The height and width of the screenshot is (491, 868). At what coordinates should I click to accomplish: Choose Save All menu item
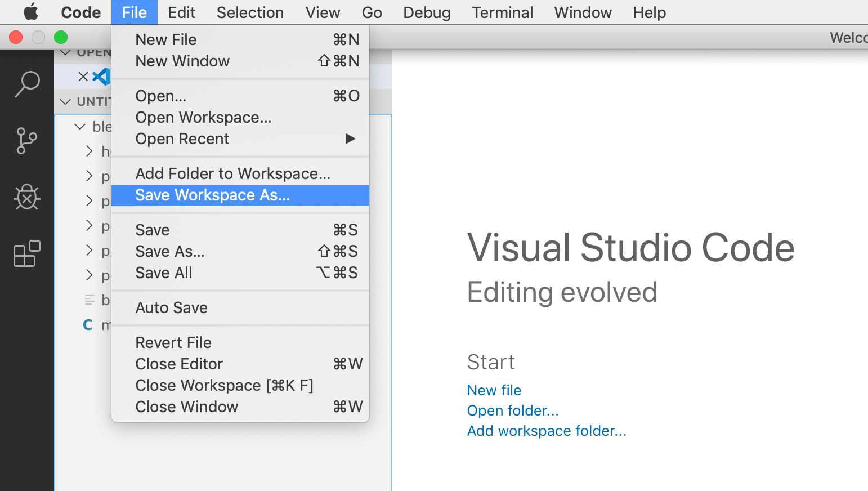240,273
